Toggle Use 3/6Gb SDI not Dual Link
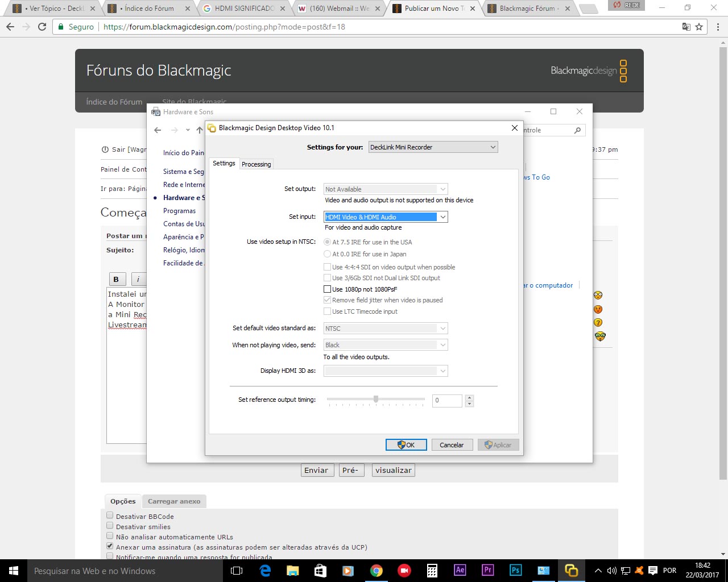Viewport: 728px width, 582px height. [327, 278]
